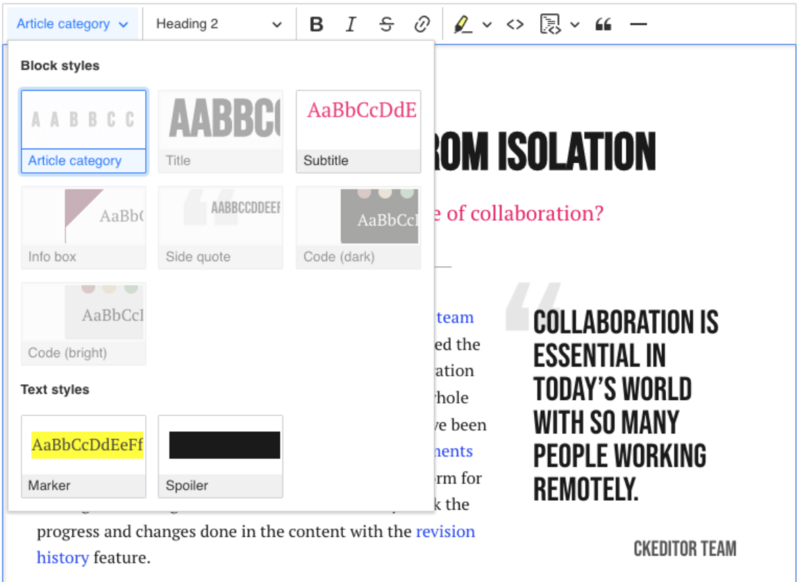Insert an HTML embed block
This screenshot has width=800, height=582.
click(x=548, y=23)
